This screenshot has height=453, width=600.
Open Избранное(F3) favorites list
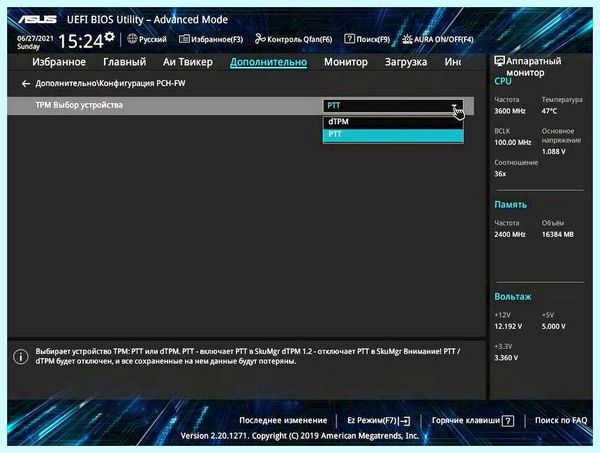point(211,39)
